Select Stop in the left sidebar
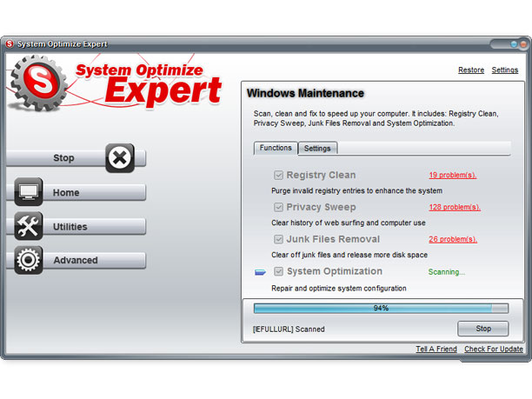Screen dimensions: 532x399 coord(76,158)
